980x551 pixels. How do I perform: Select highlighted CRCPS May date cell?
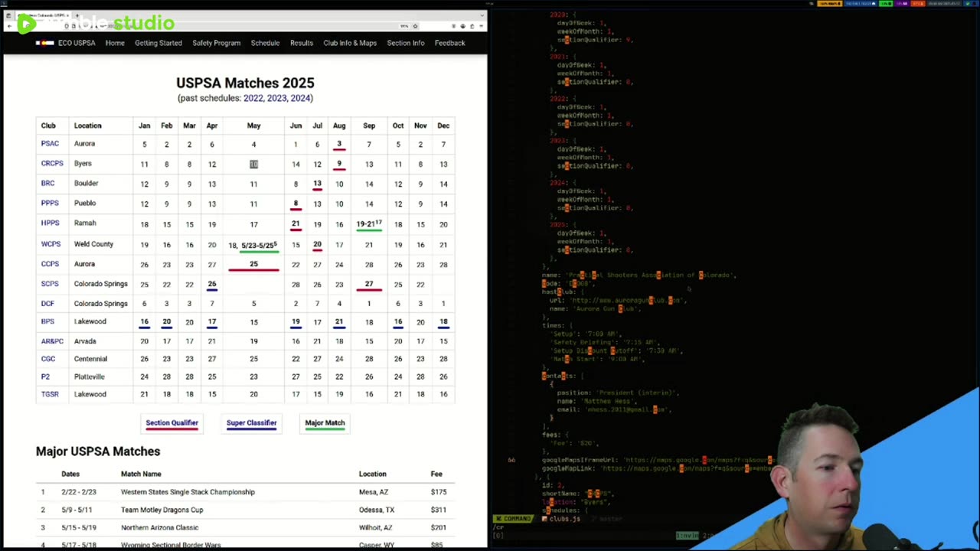click(253, 164)
